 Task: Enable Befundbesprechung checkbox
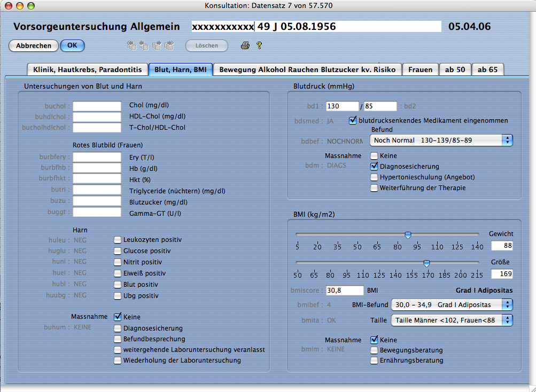click(x=117, y=339)
